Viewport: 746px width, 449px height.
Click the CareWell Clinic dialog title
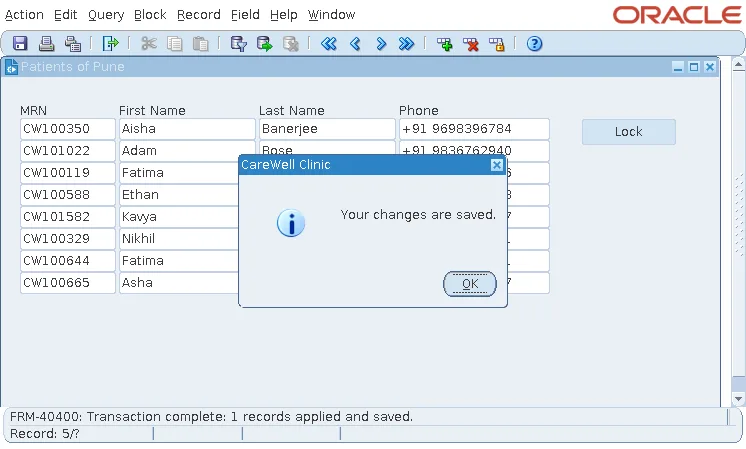pyautogui.click(x=285, y=165)
